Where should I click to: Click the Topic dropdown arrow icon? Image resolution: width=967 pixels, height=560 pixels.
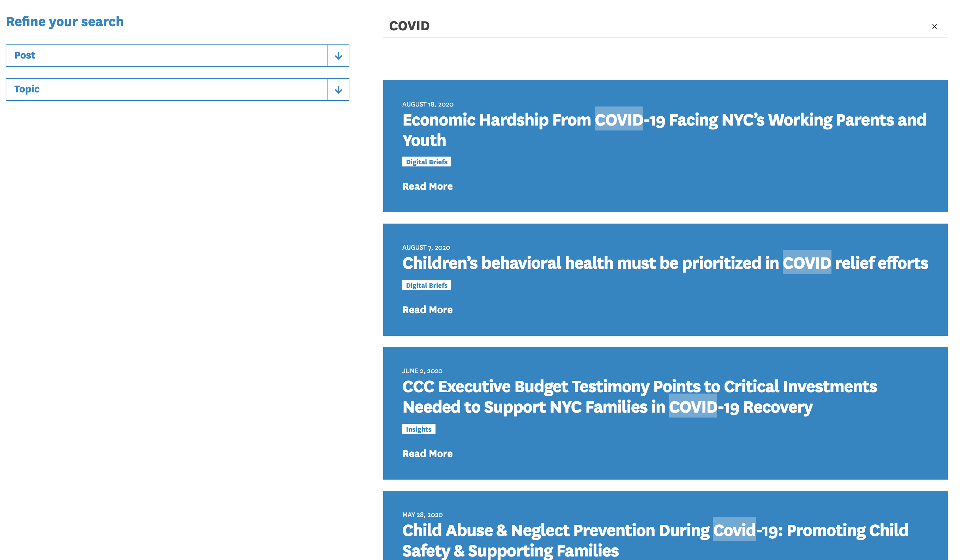coord(338,89)
